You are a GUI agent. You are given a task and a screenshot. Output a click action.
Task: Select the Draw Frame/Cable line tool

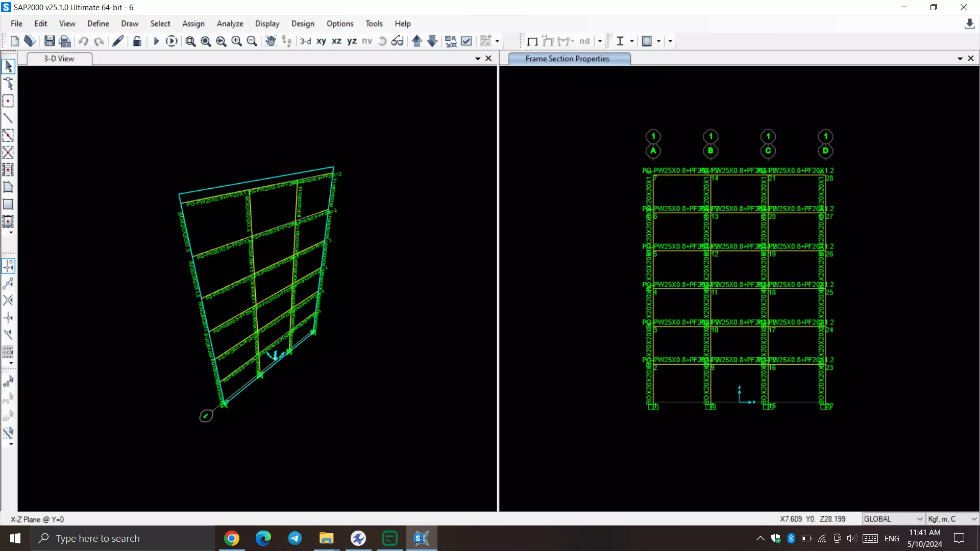click(x=8, y=118)
